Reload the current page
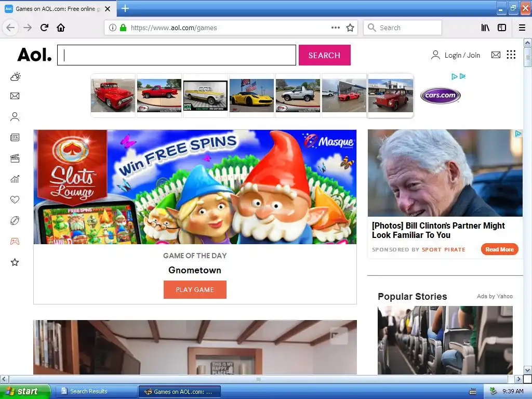This screenshot has height=399, width=532. 44,28
